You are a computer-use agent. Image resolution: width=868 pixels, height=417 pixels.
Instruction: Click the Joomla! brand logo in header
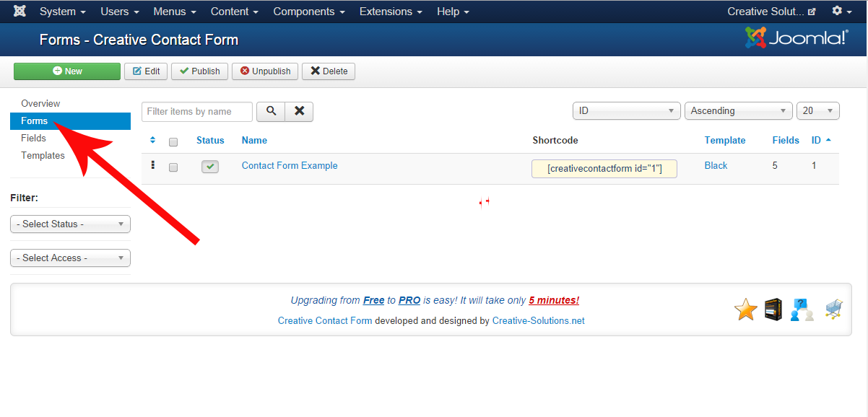point(797,38)
